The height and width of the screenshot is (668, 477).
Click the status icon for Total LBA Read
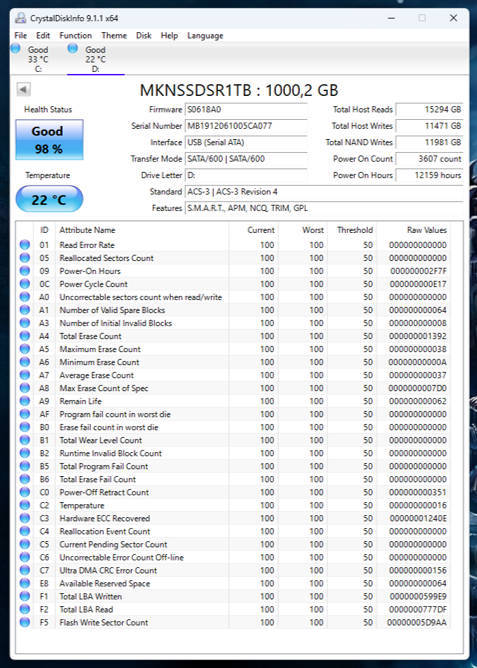click(25, 609)
